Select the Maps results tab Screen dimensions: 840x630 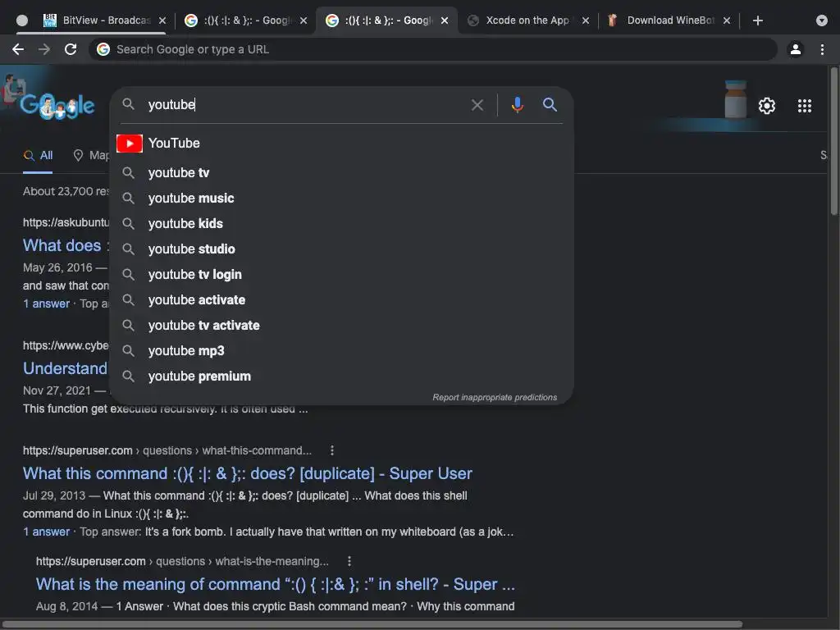pyautogui.click(x=91, y=155)
